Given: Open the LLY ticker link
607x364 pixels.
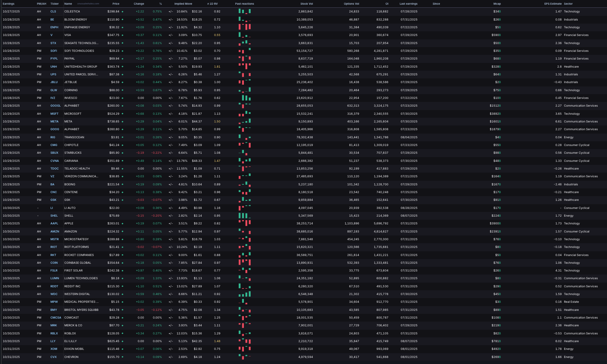Looking at the screenshot, I should [x=53, y=341].
